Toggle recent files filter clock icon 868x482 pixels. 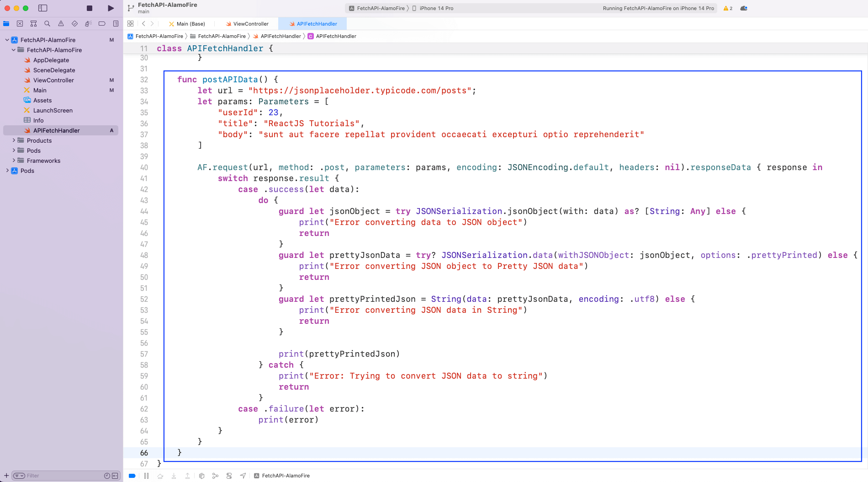[107, 476]
